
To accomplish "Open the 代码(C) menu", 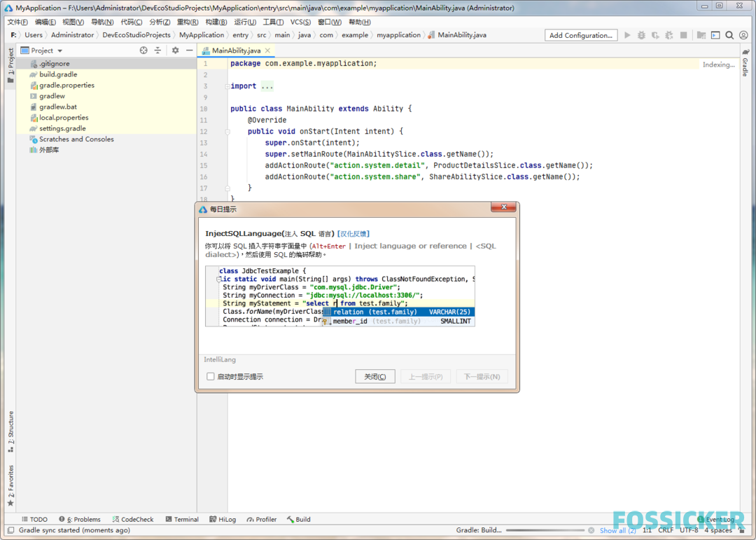I will coord(132,22).
